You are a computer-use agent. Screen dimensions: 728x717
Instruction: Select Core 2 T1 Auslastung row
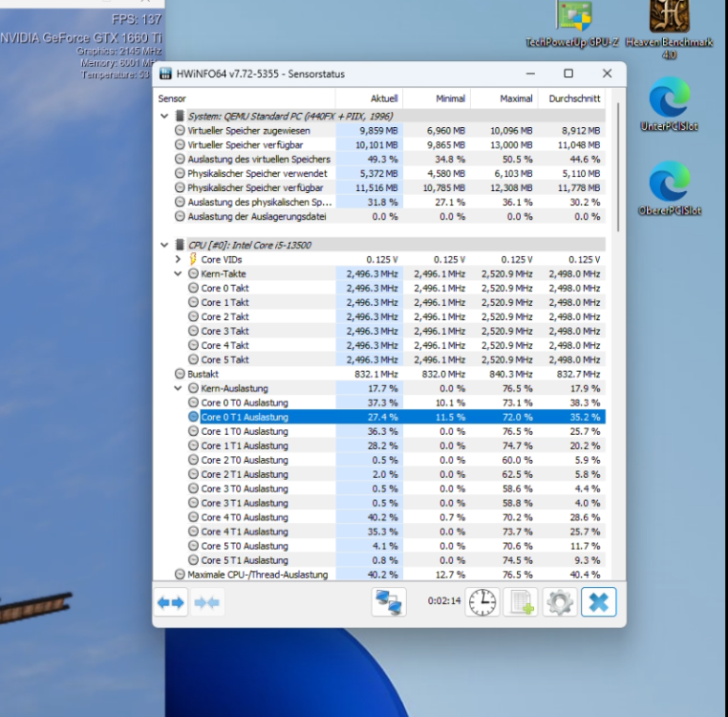(x=396, y=474)
